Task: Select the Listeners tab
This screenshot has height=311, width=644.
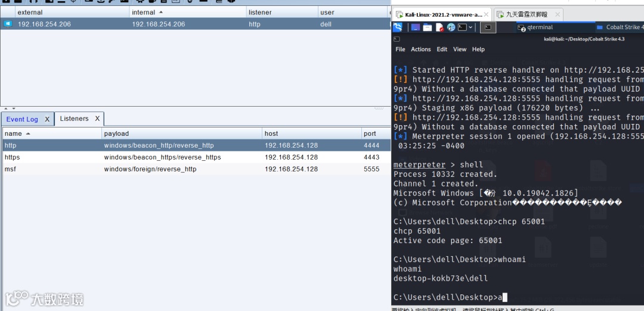Action: tap(74, 119)
